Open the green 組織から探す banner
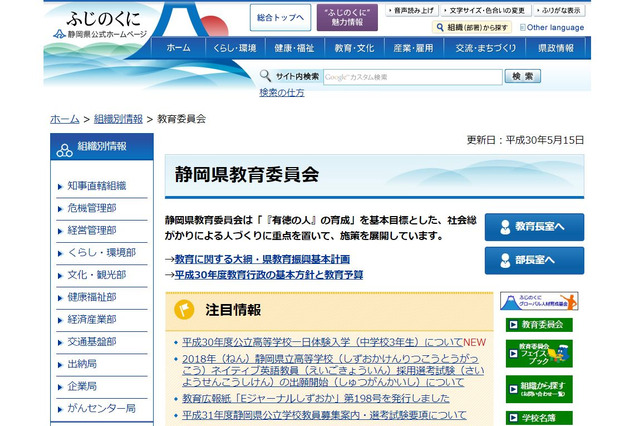The width and height of the screenshot is (640, 426). pos(539,389)
